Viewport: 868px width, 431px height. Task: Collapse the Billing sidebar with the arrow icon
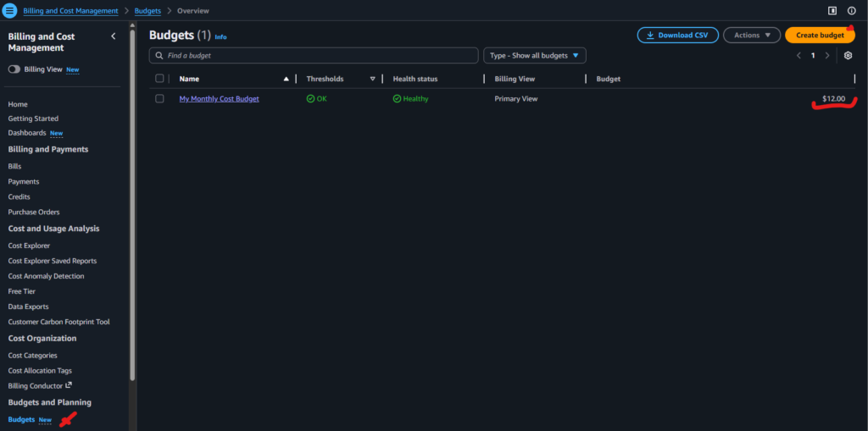[114, 36]
